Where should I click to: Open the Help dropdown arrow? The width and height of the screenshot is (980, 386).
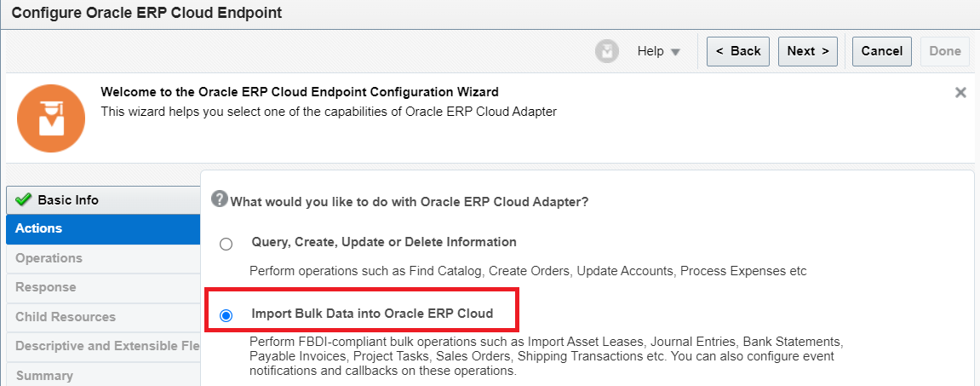point(676,52)
